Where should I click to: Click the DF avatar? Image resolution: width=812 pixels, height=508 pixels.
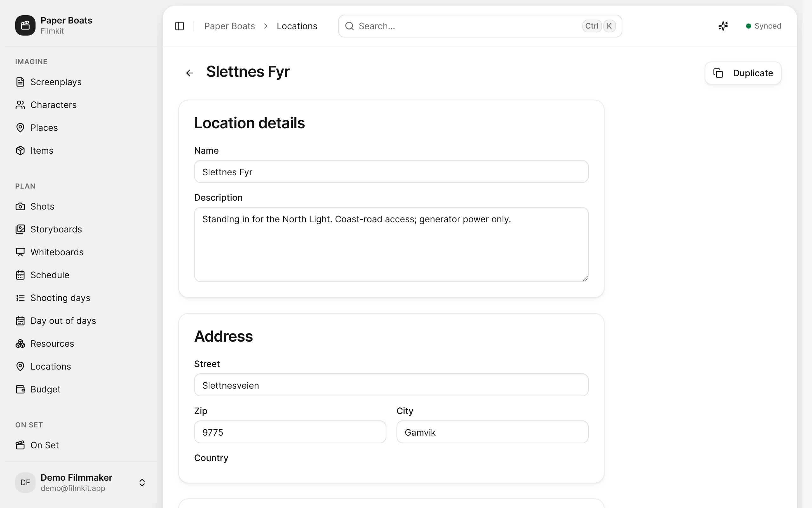click(x=25, y=483)
